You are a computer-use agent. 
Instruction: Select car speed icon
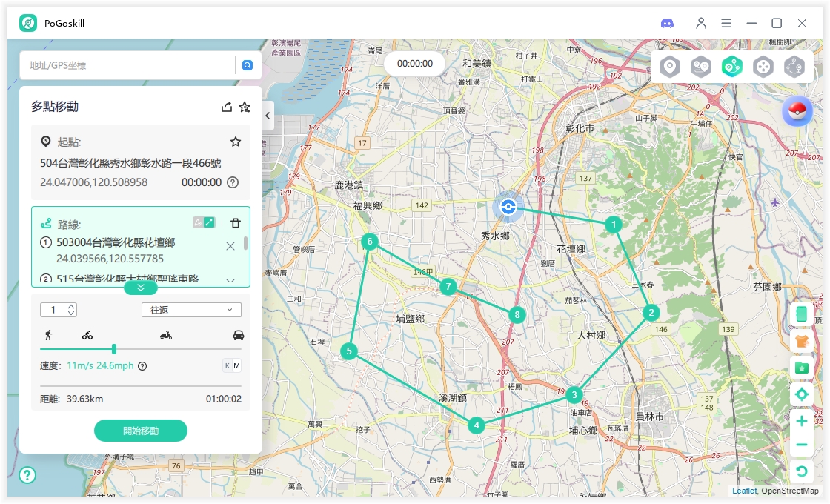[x=238, y=335]
